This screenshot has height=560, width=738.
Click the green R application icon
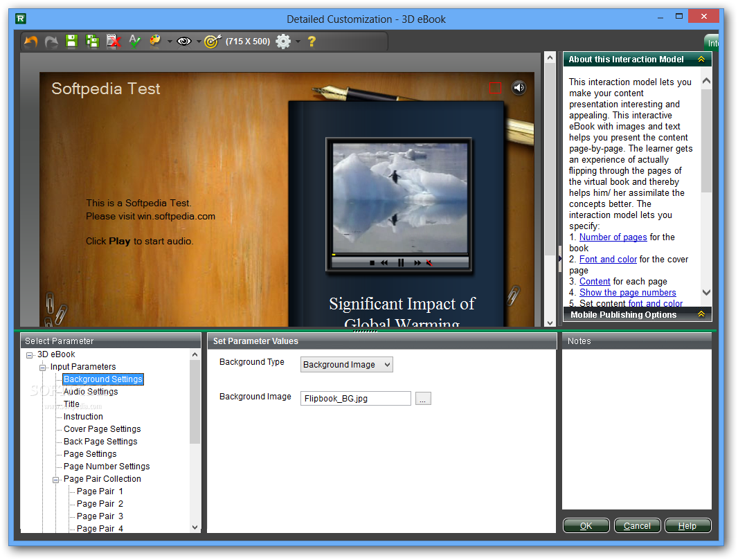coord(20,19)
